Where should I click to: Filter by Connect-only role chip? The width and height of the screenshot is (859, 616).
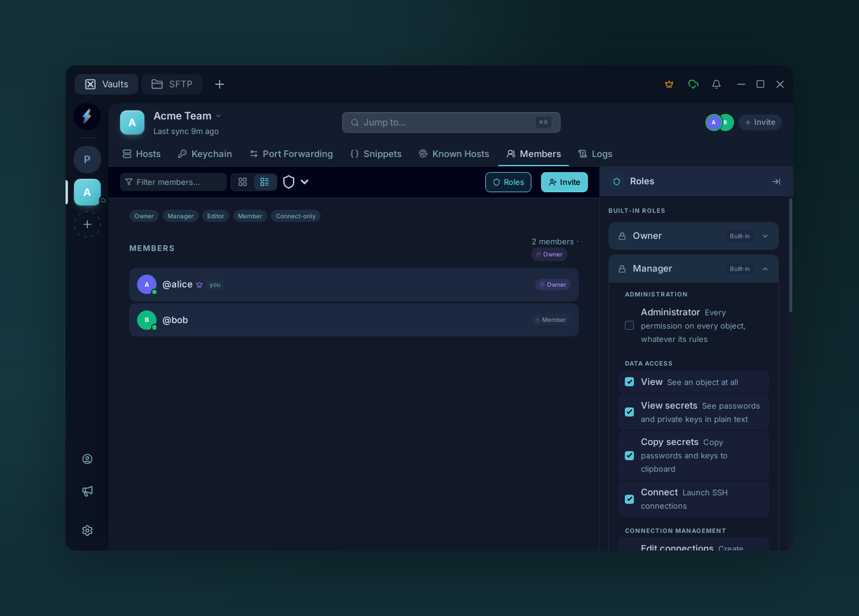point(296,216)
